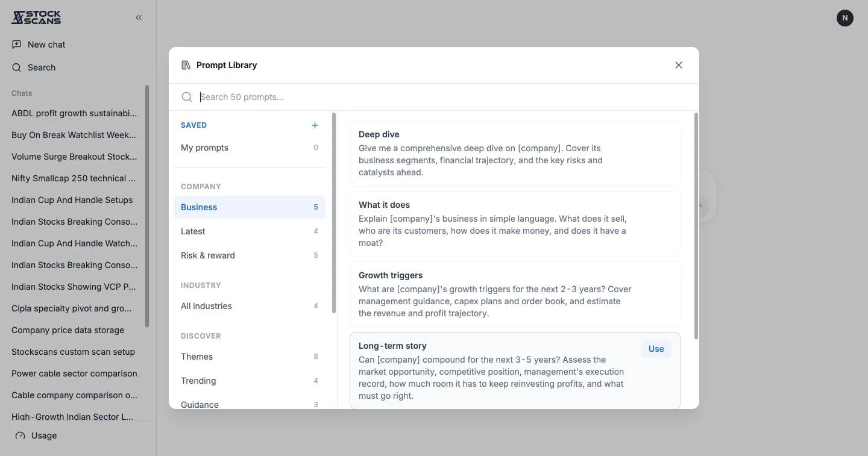This screenshot has height=456, width=868.
Task: Click the Chats heading in sidebar
Action: point(22,93)
